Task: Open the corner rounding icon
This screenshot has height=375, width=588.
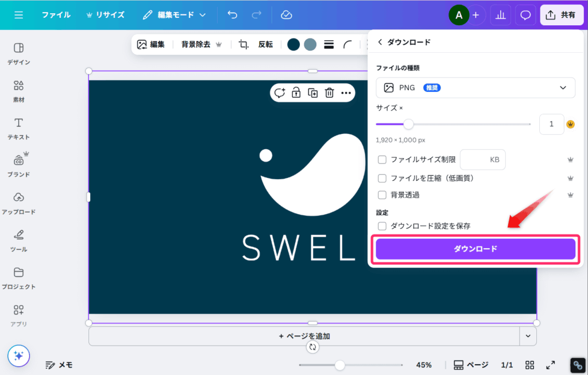Action: click(x=347, y=45)
